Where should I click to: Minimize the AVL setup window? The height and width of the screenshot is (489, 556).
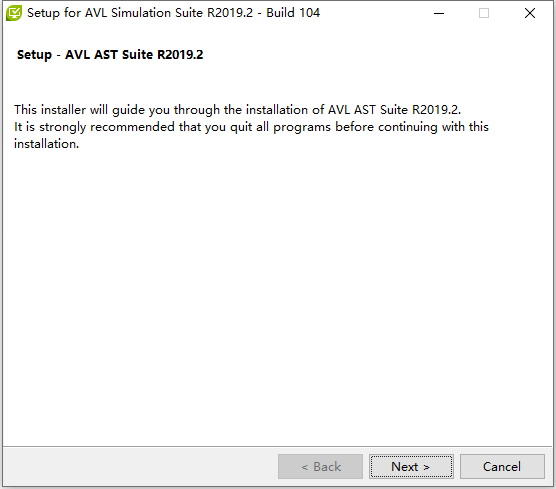[439, 13]
